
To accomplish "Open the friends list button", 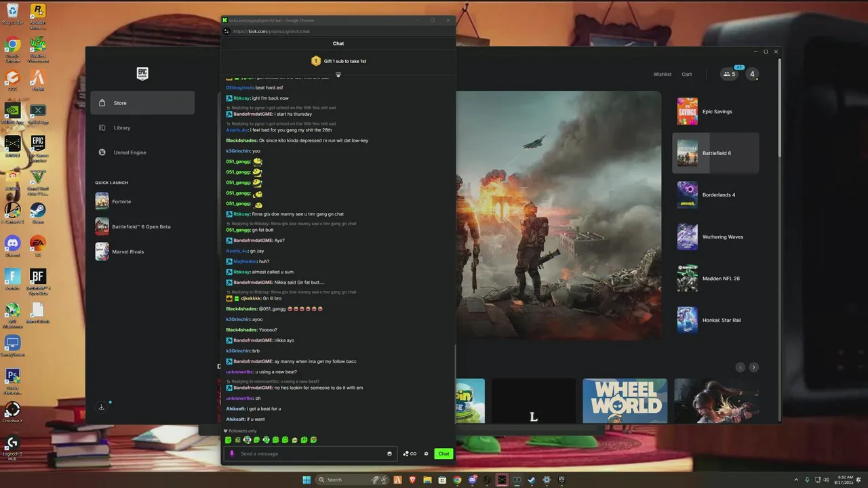I will [x=730, y=74].
